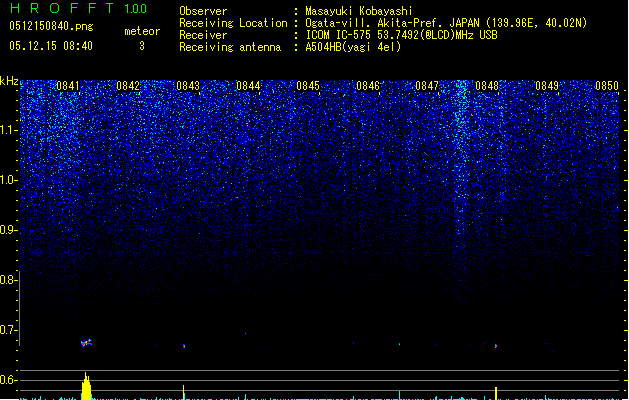Click the kHz axis unit label
629x400 pixels.
(x=9, y=81)
